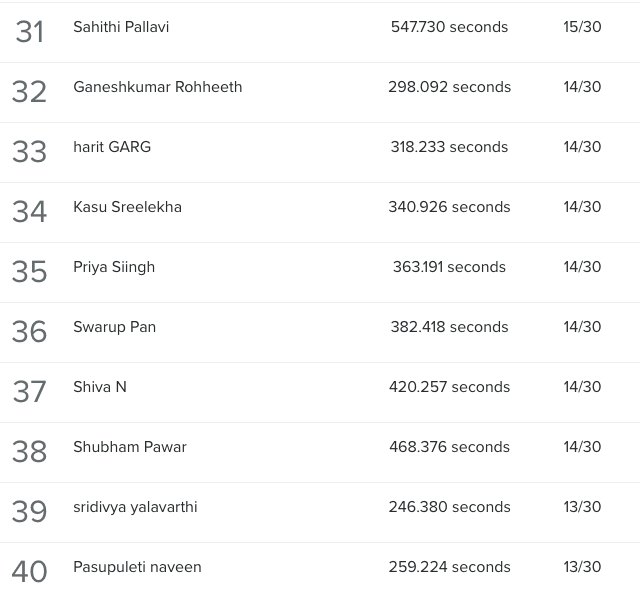640x602 pixels.
Task: Open Ganeshkumar Rohheeth's leaderboard entry
Action: (158, 87)
